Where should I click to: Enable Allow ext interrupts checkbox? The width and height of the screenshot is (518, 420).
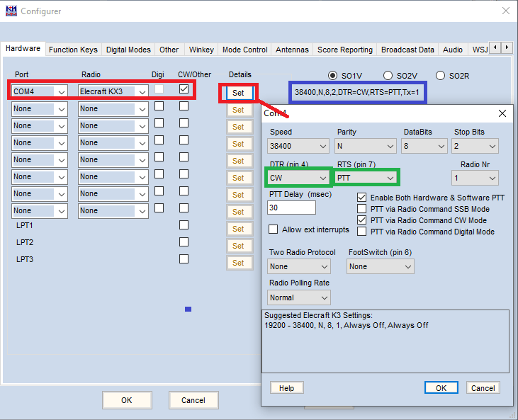pos(274,229)
